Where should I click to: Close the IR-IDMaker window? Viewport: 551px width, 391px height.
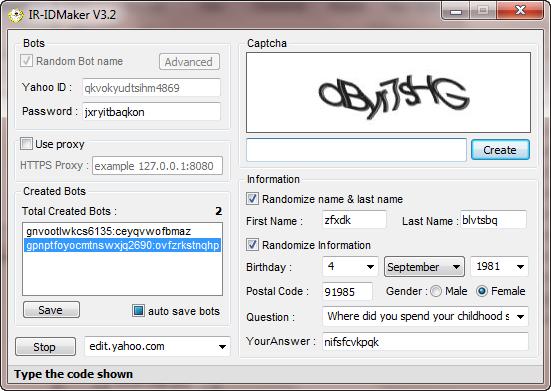coord(520,11)
